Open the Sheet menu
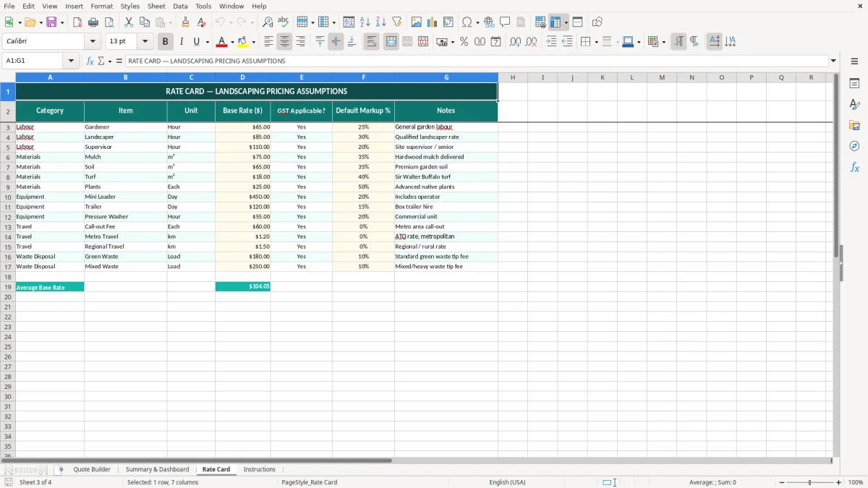The image size is (868, 488). click(x=156, y=6)
